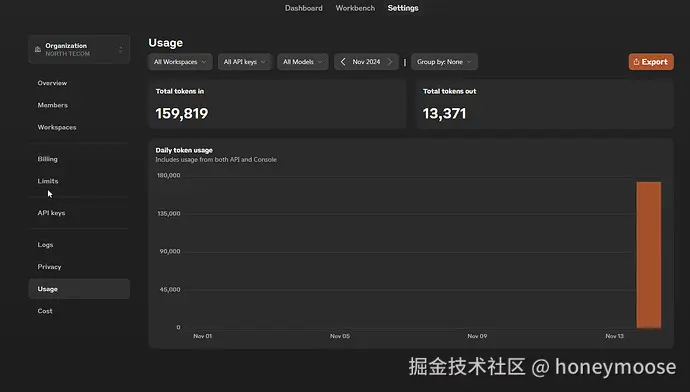Click the 90,000 y-axis label

[x=170, y=251]
